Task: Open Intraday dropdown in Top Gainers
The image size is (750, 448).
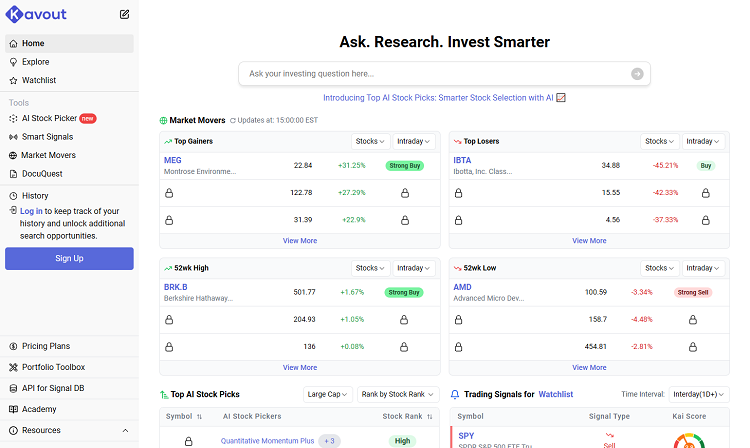Action: point(413,142)
